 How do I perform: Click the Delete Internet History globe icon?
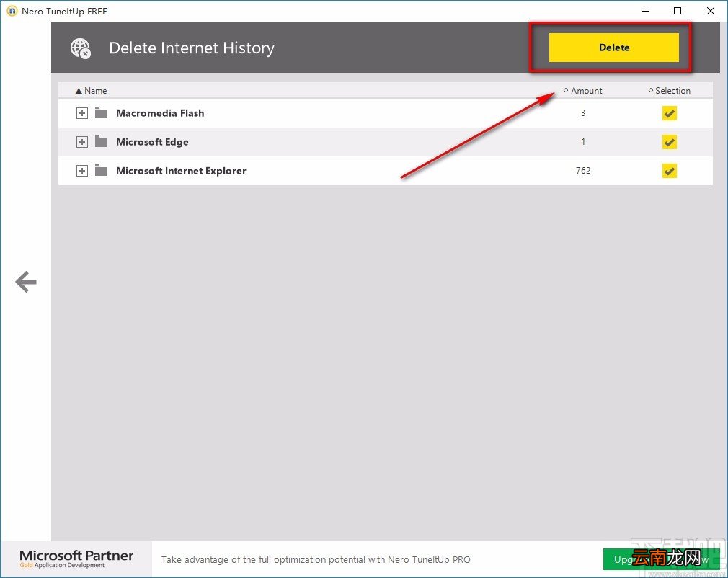click(x=81, y=48)
